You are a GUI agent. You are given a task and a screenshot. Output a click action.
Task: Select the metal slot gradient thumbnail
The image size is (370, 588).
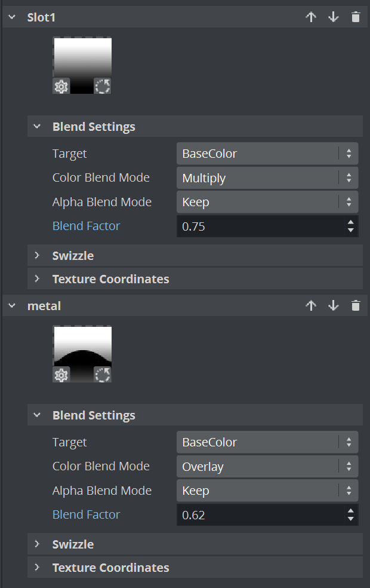82,347
